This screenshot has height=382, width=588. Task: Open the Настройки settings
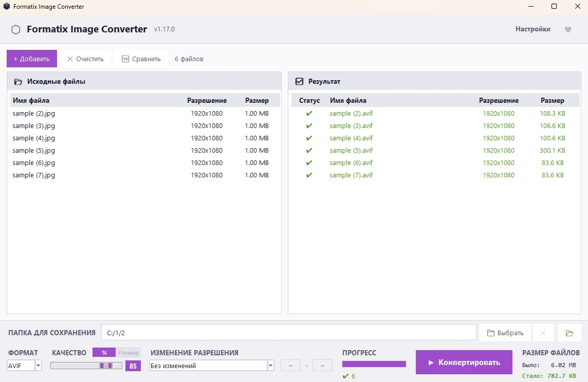click(x=533, y=29)
